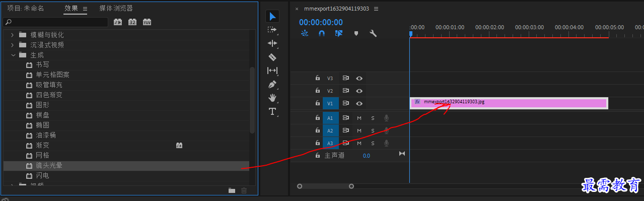This screenshot has height=201, width=644.
Task: Toggle sync lock for A1
Action: pos(346,118)
